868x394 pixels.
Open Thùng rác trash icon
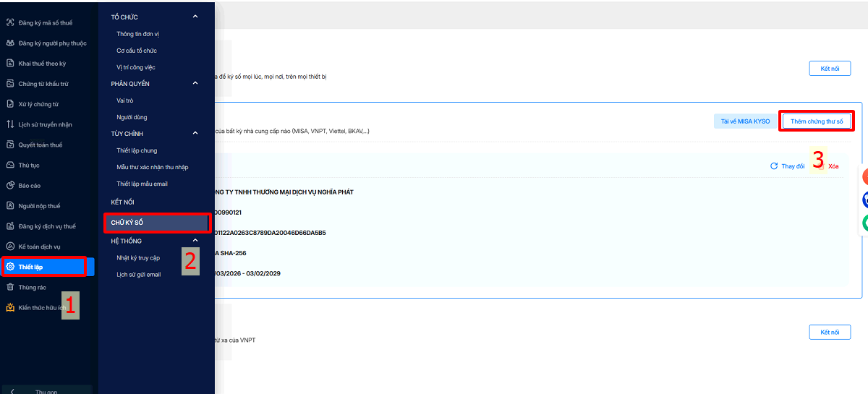pos(10,287)
